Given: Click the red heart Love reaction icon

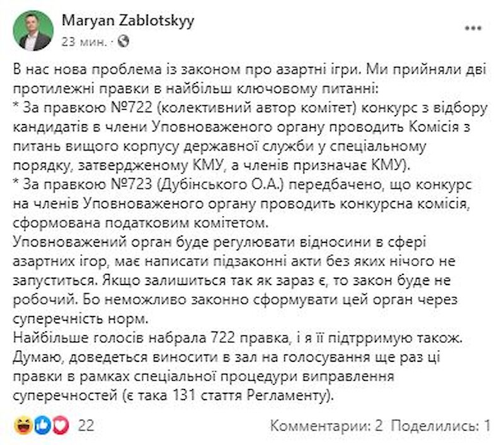Looking at the screenshot, I should point(60,425).
